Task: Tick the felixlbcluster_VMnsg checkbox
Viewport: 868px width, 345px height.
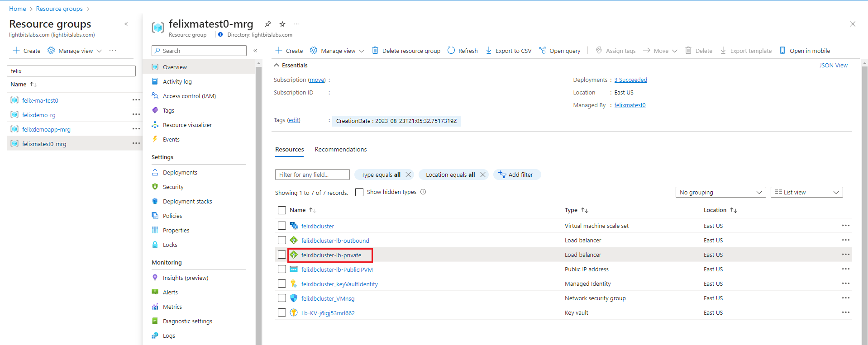Action: (x=282, y=298)
